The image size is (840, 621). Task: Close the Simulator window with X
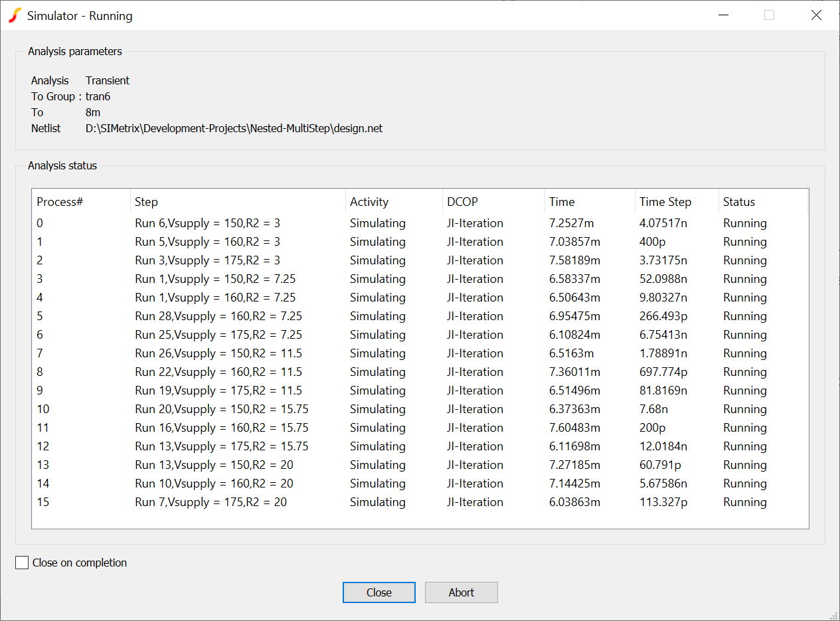tap(816, 15)
